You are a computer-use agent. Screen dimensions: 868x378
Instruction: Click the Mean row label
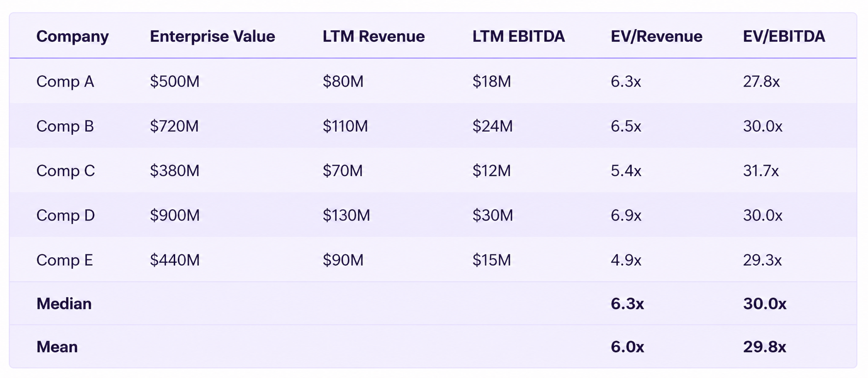(57, 347)
